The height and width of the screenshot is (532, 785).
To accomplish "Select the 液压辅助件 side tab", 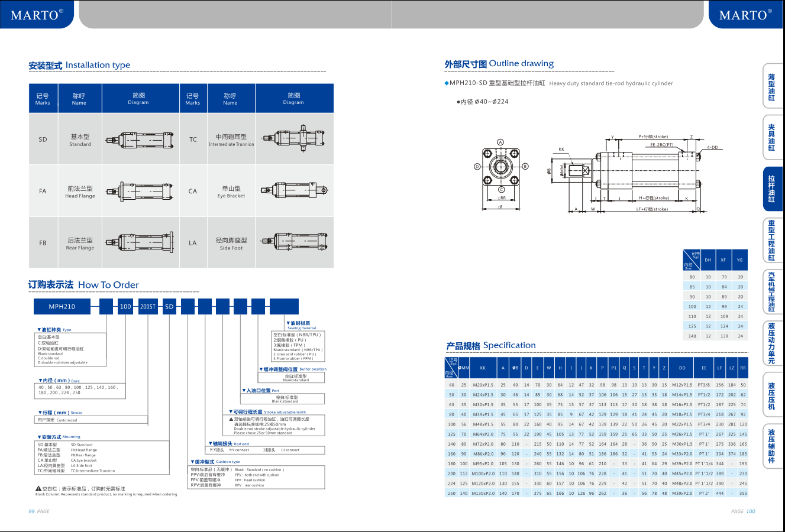I will pos(772,446).
